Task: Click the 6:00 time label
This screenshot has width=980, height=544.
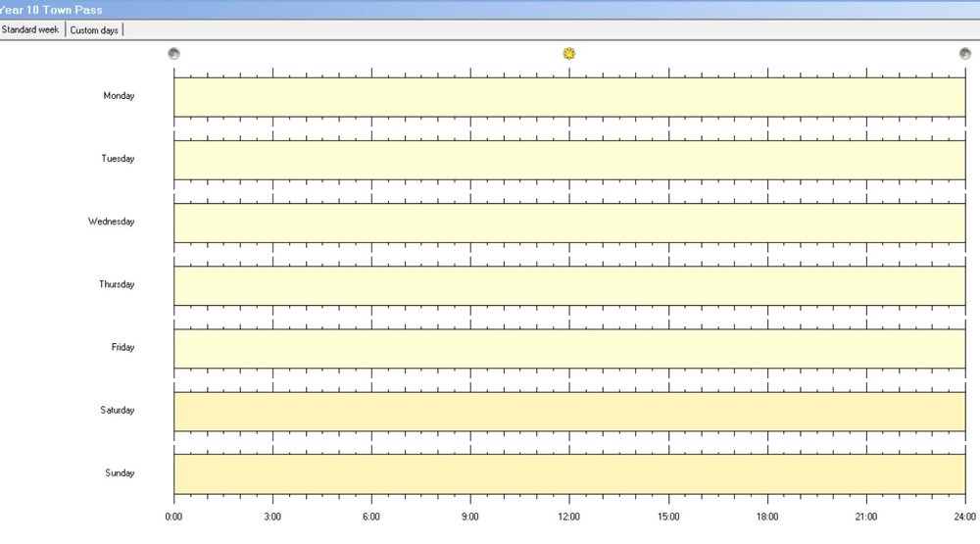Action: [x=371, y=517]
